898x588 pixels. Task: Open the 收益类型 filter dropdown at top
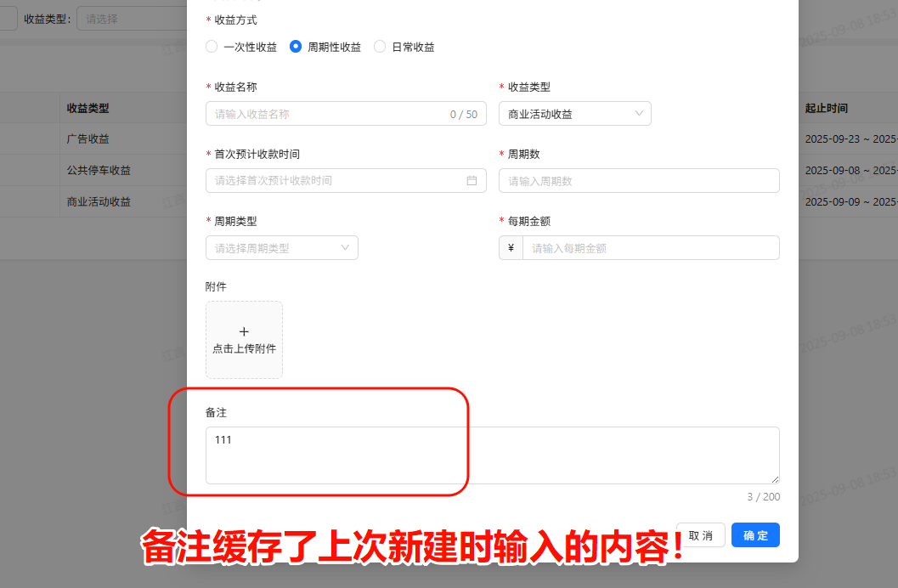click(132, 19)
